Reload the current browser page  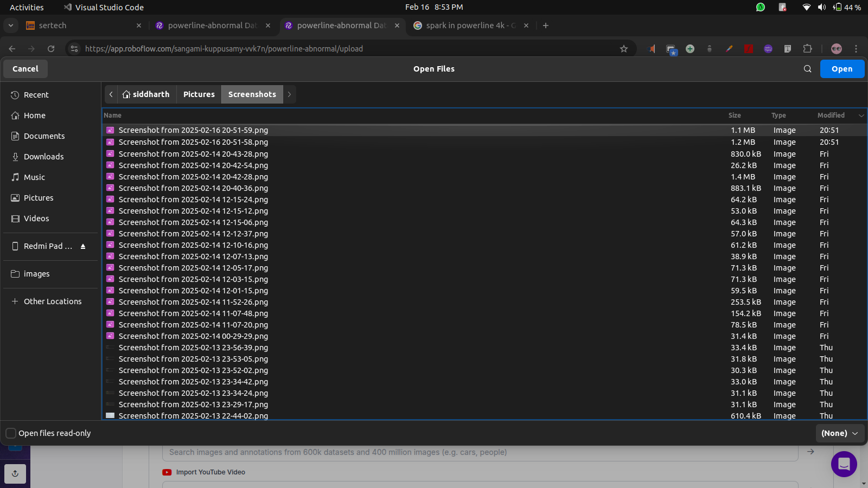coord(51,49)
